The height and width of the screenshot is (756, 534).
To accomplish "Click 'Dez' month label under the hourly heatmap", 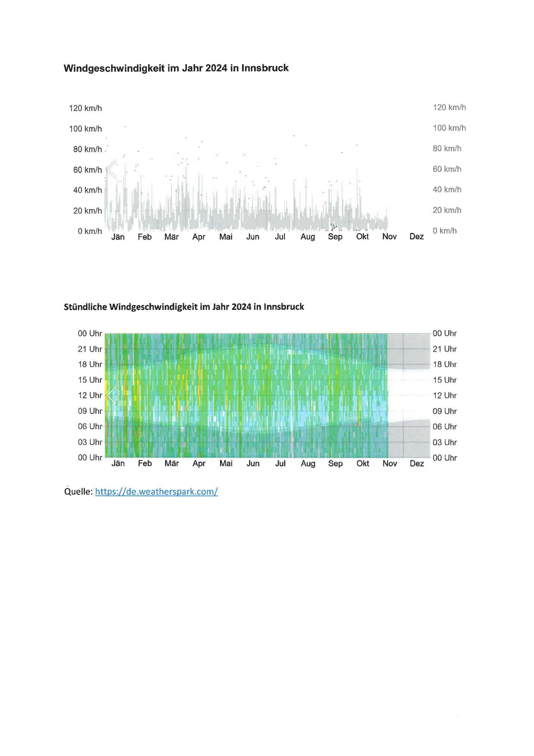I will [x=416, y=463].
